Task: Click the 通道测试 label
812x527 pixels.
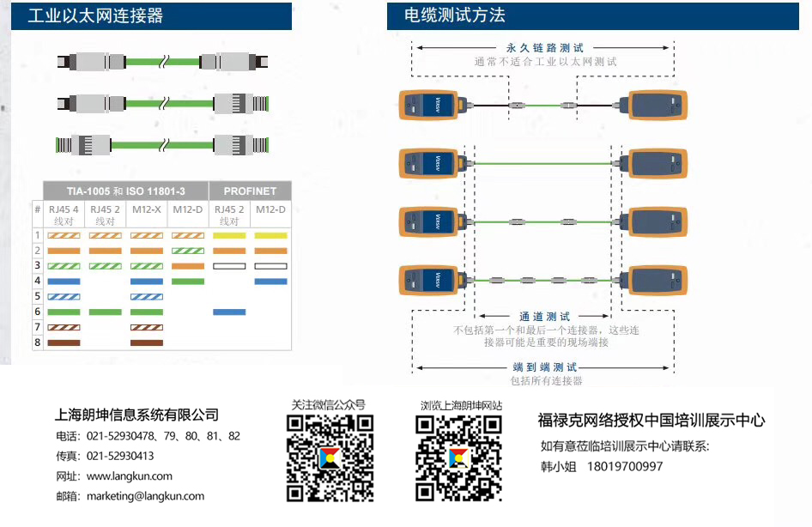Action: (x=544, y=317)
